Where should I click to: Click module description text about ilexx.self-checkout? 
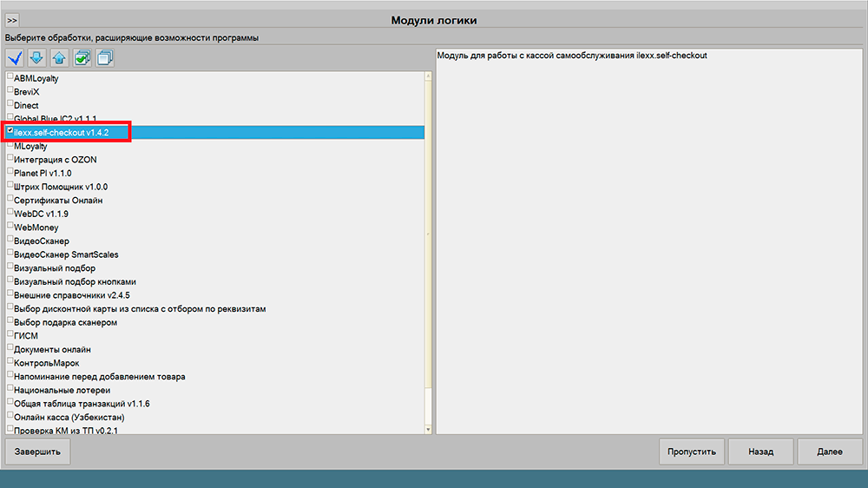[572, 56]
